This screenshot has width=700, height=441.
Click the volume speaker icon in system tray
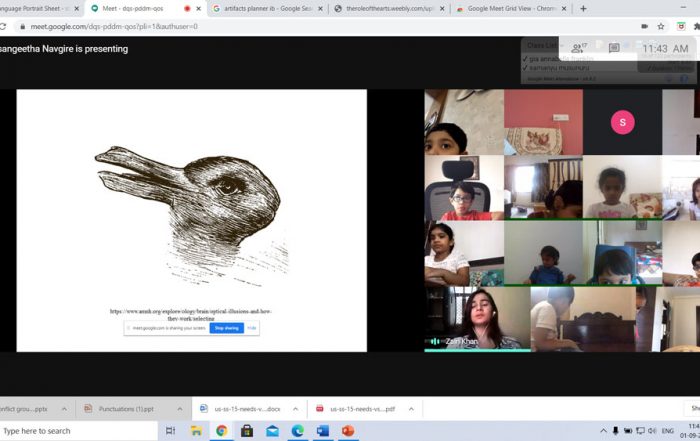[x=652, y=431]
